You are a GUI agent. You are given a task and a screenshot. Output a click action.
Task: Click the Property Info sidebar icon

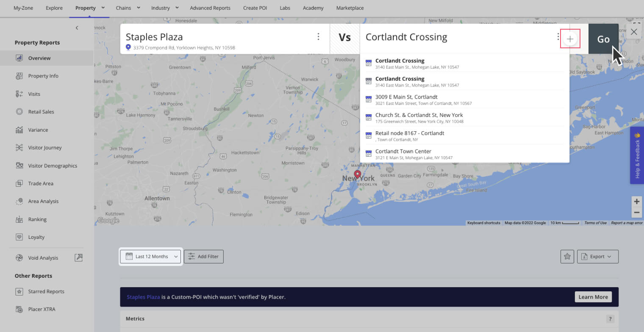coord(19,76)
